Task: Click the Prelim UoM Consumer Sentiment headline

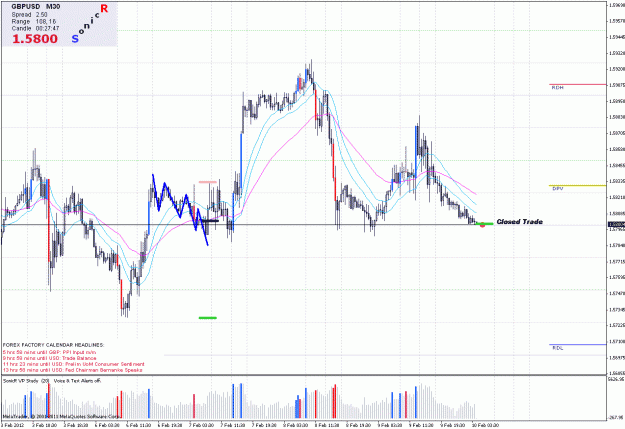Action: point(73,364)
